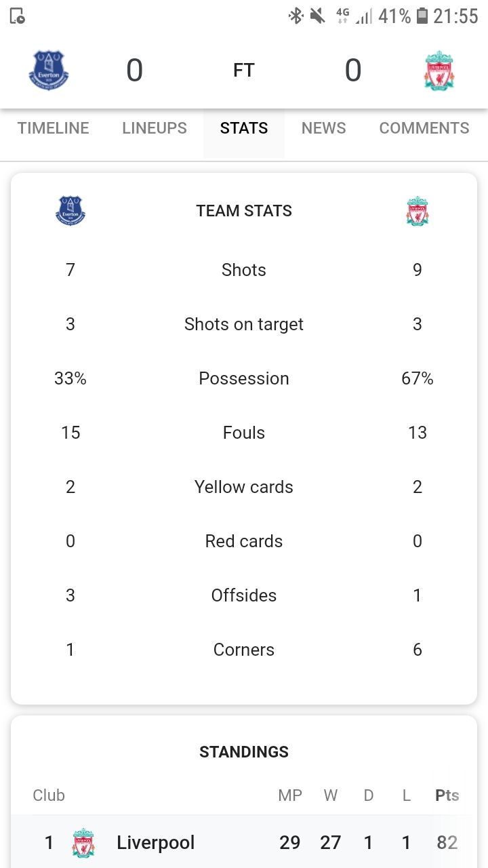
Task: Select the STATS tab
Action: tap(244, 128)
